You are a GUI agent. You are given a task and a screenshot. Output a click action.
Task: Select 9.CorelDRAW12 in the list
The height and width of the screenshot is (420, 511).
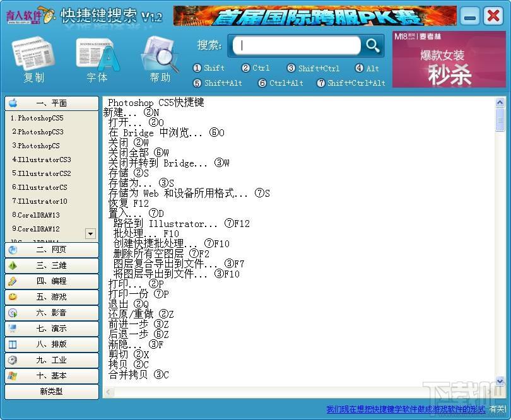click(36, 229)
